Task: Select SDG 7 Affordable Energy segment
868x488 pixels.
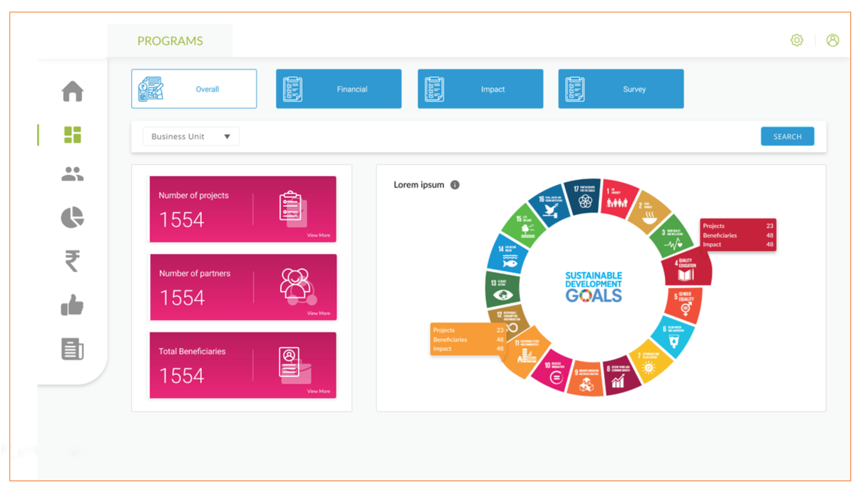Action: 650,362
